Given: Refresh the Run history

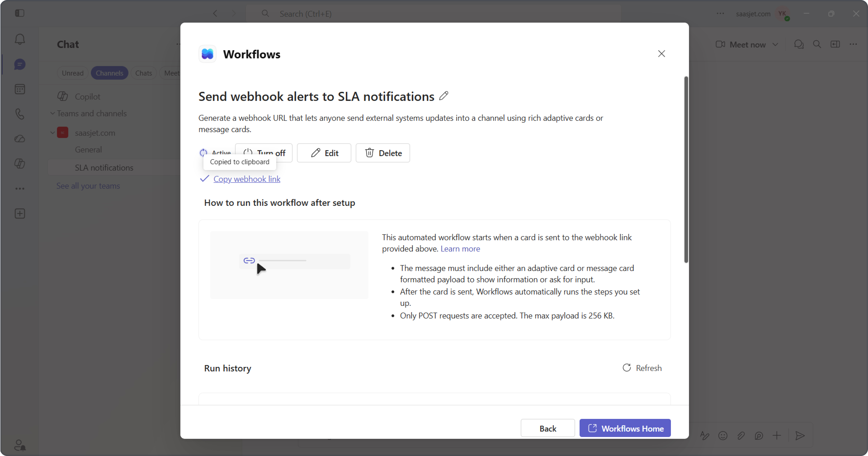Looking at the screenshot, I should coord(642,368).
